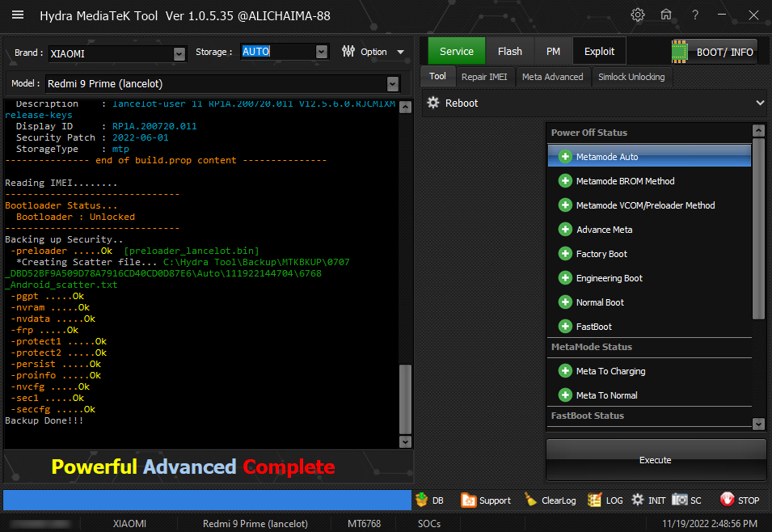Open the Meta Advanced sub-tab
This screenshot has width=772, height=532.
[552, 77]
